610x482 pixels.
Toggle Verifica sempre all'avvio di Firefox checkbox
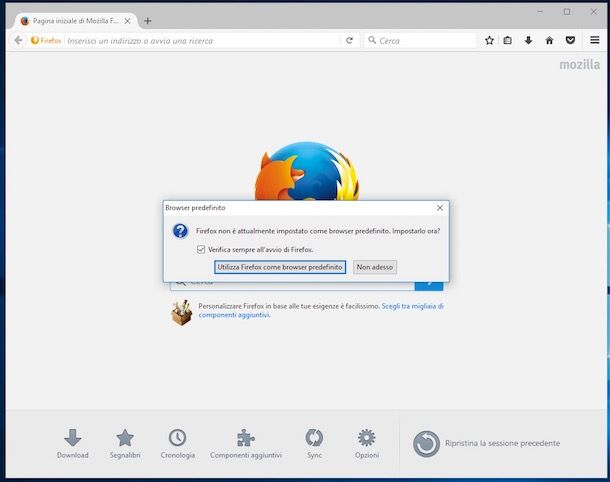201,249
